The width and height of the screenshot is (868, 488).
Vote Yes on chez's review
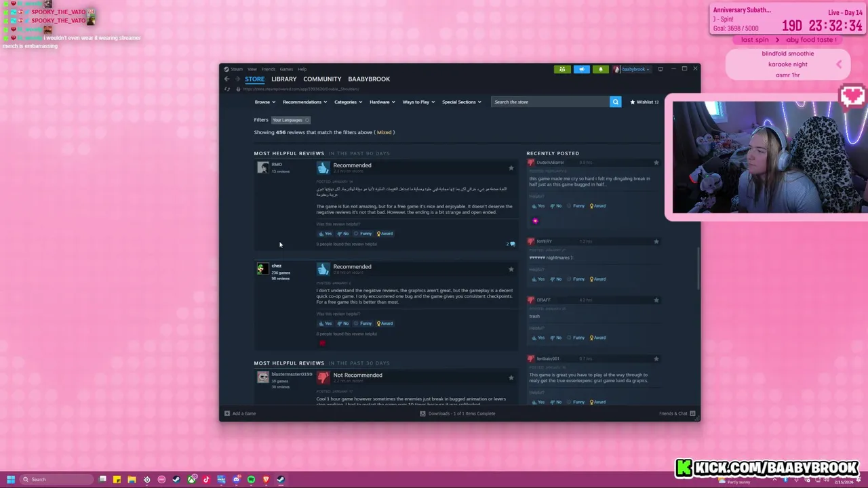[325, 323]
